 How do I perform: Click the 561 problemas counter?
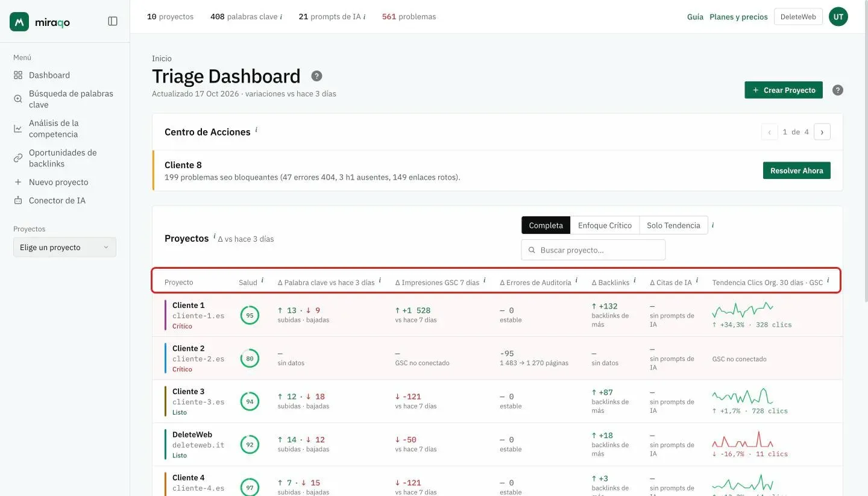409,17
